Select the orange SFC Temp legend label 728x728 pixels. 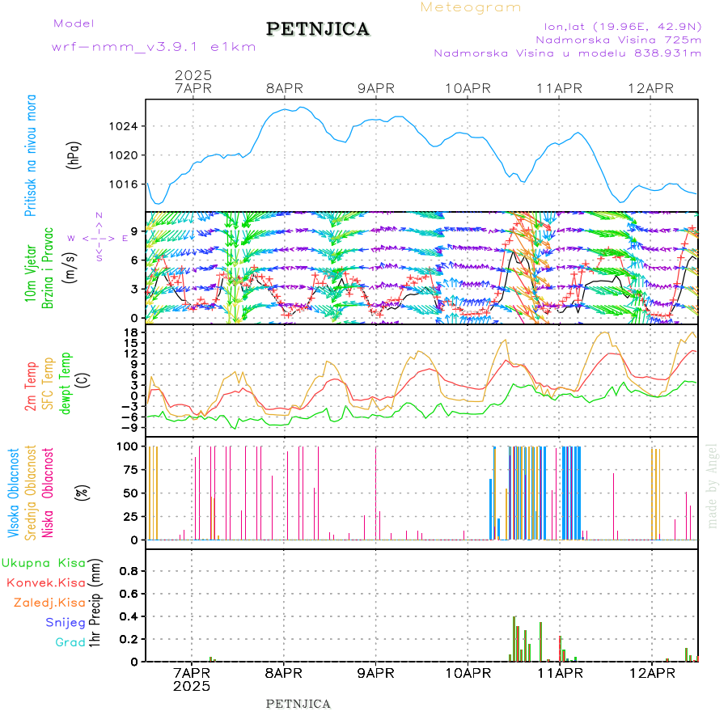[48, 383]
